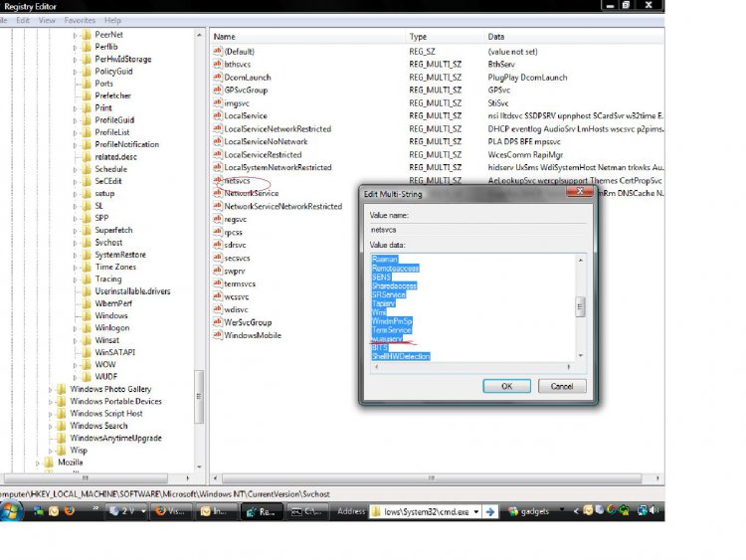This screenshot has height=560, width=746.
Task: Click inside the Value data text area
Action: point(472,307)
